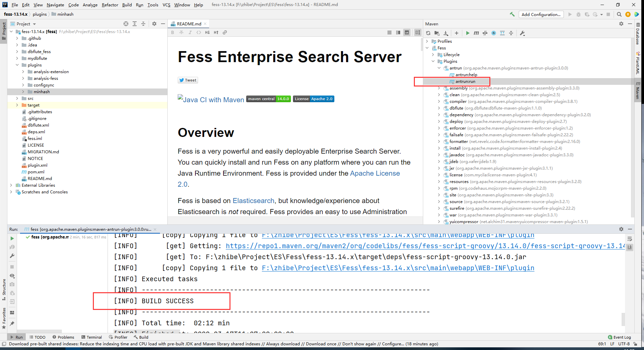Click Build hammer icon in top toolbar
This screenshot has height=350, width=644.
tap(512, 14)
